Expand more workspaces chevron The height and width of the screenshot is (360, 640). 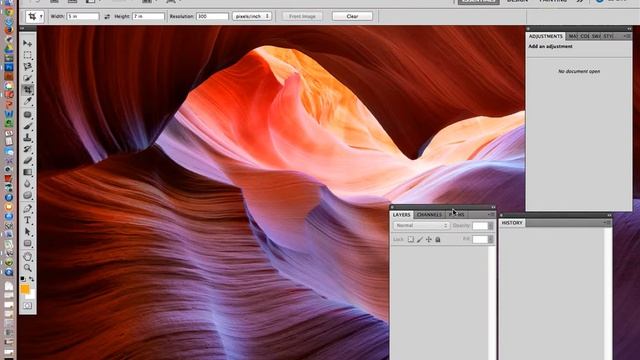[x=580, y=1]
